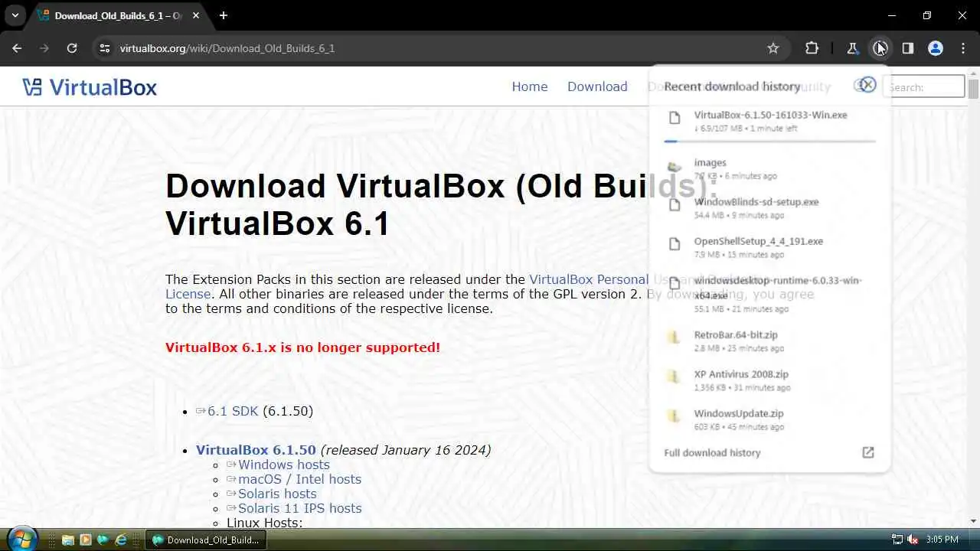This screenshot has width=980, height=551.
Task: Open the images folder download entry
Action: 769,168
